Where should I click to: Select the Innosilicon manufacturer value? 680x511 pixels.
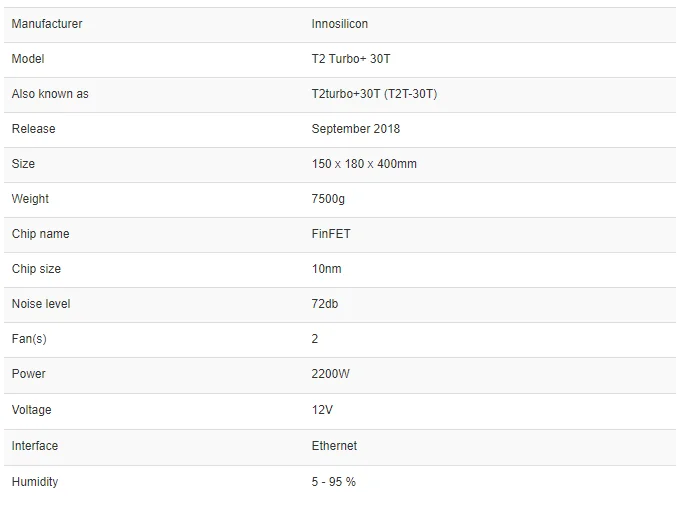click(x=339, y=24)
